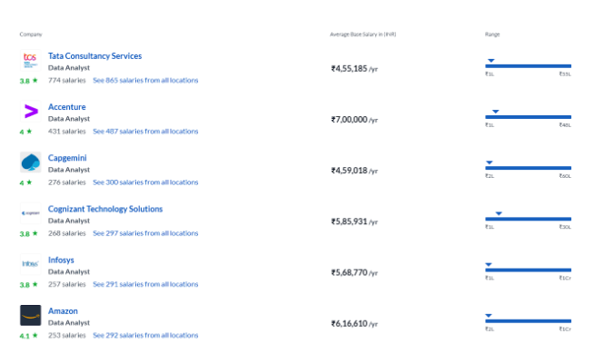This screenshot has width=604, height=364.
Task: Click the Tata Consultancy 3.8 star rating
Action: tap(29, 80)
